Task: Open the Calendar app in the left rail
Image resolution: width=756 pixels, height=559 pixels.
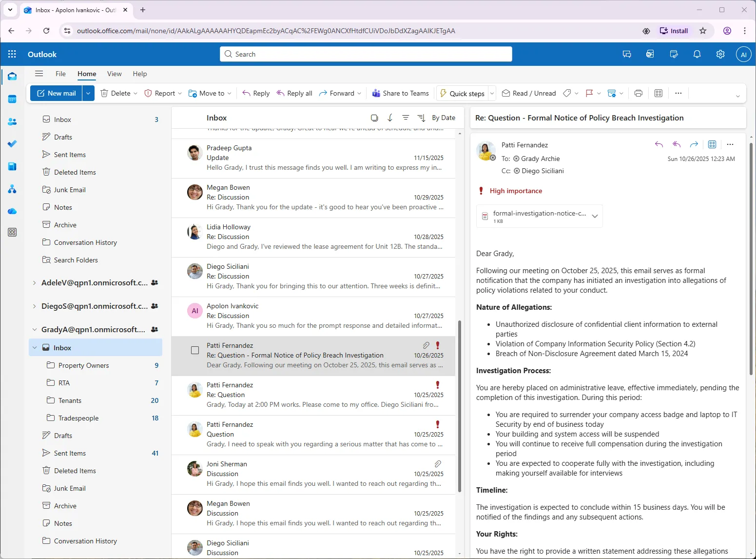Action: point(12,99)
